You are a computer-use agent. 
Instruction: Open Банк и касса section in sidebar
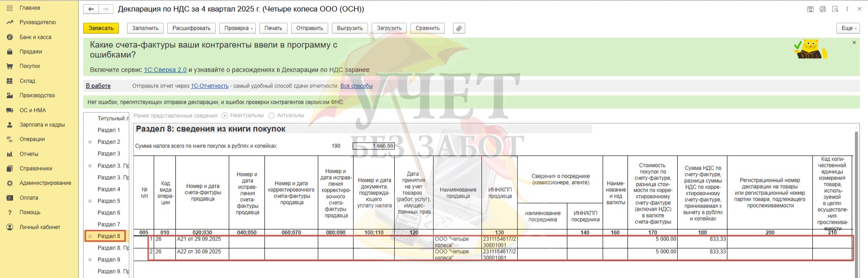click(35, 37)
